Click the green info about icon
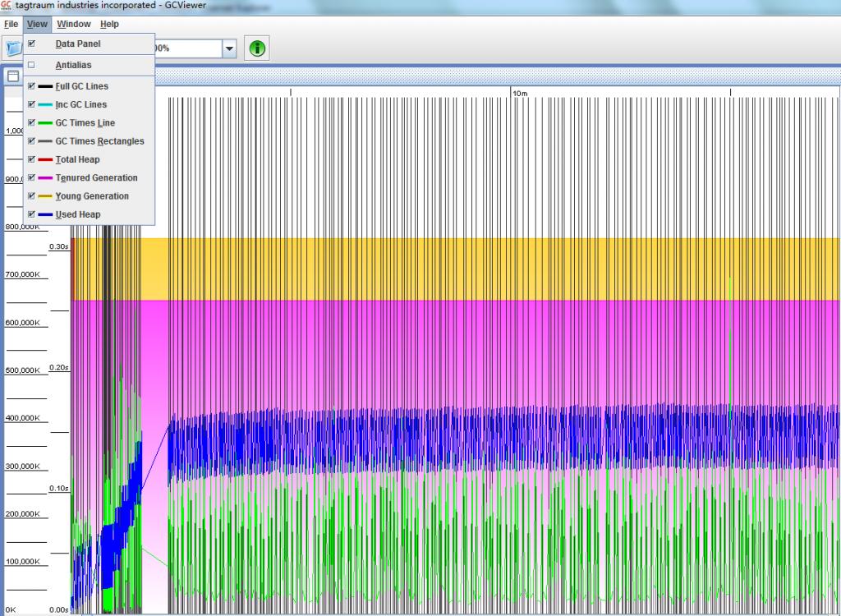The image size is (841, 616). 257,48
